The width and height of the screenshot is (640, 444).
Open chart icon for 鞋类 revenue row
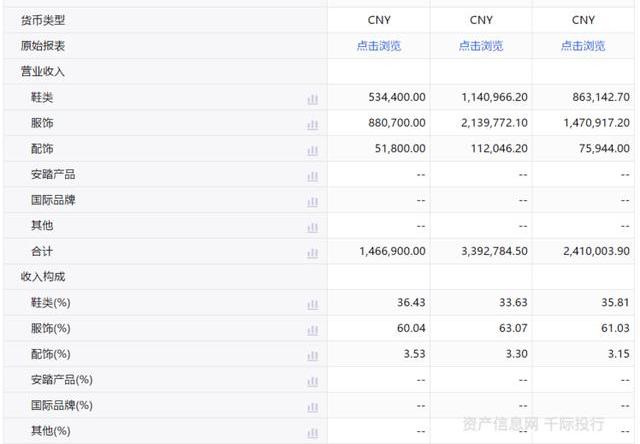[313, 99]
